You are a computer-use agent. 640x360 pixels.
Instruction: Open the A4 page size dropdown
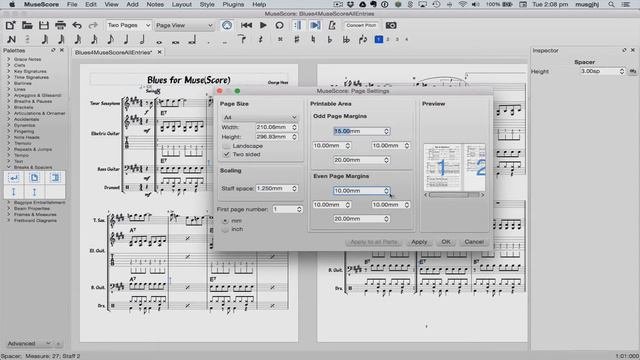[260, 117]
